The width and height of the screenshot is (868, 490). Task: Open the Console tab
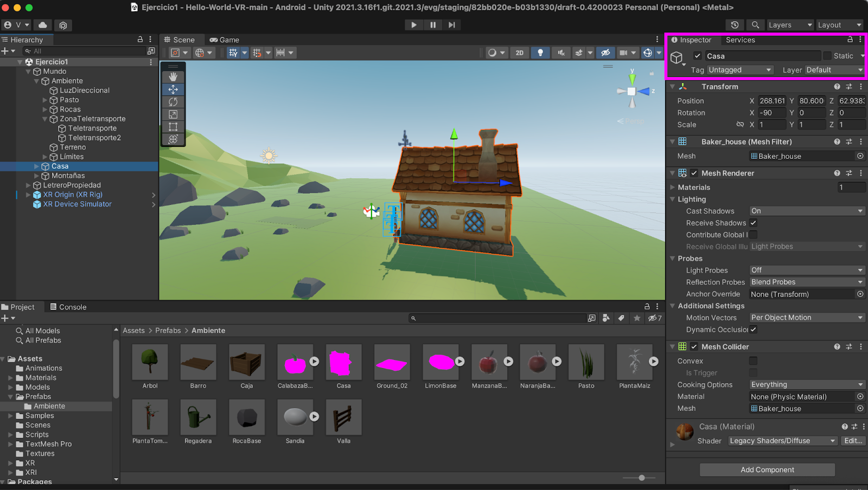[68, 307]
